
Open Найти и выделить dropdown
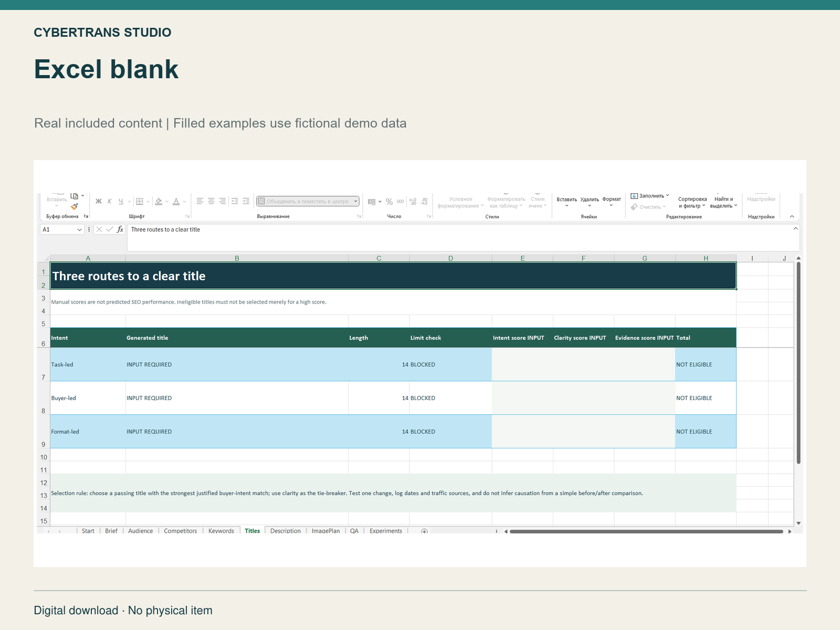tap(723, 202)
